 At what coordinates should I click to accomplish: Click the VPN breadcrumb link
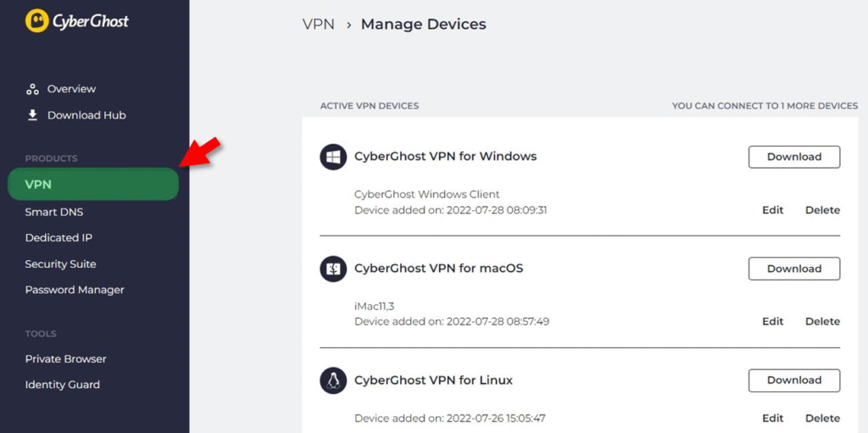click(319, 25)
